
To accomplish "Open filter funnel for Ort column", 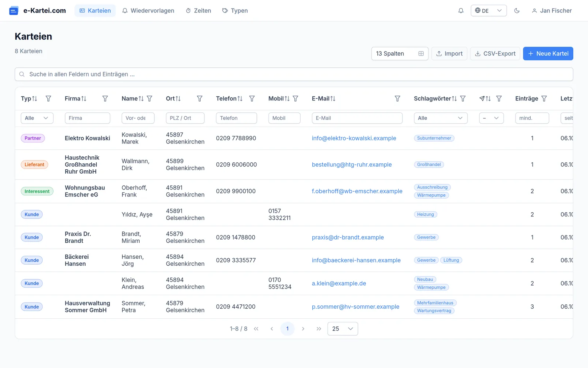I will click(x=200, y=99).
